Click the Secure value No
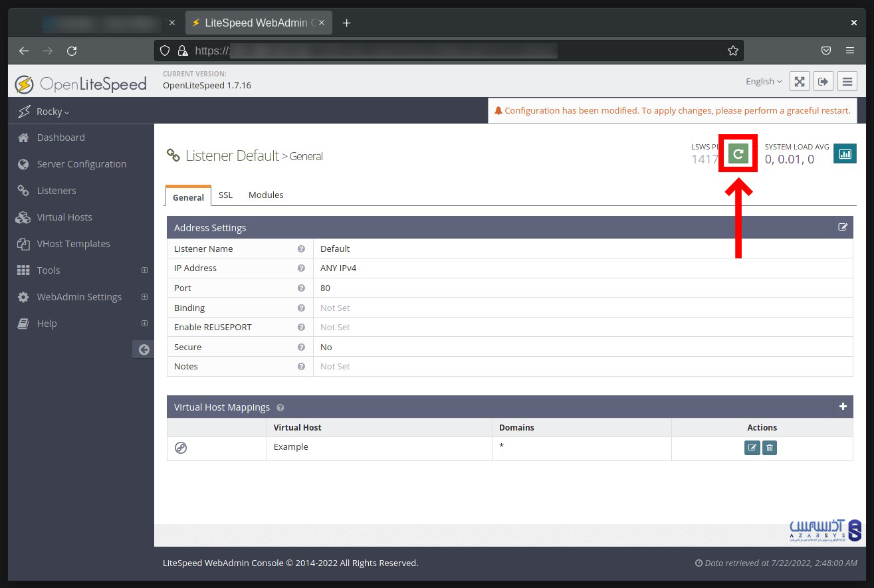 (326, 347)
